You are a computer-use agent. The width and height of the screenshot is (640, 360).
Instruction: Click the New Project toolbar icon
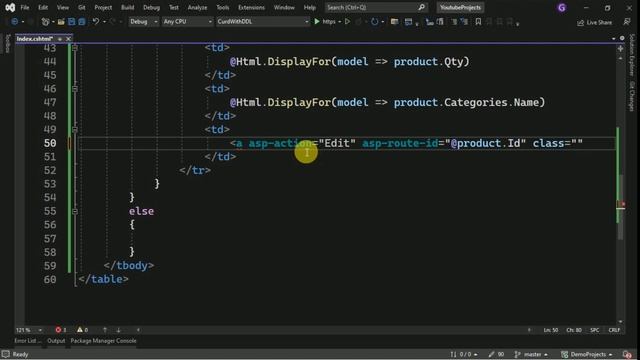[x=45, y=22]
